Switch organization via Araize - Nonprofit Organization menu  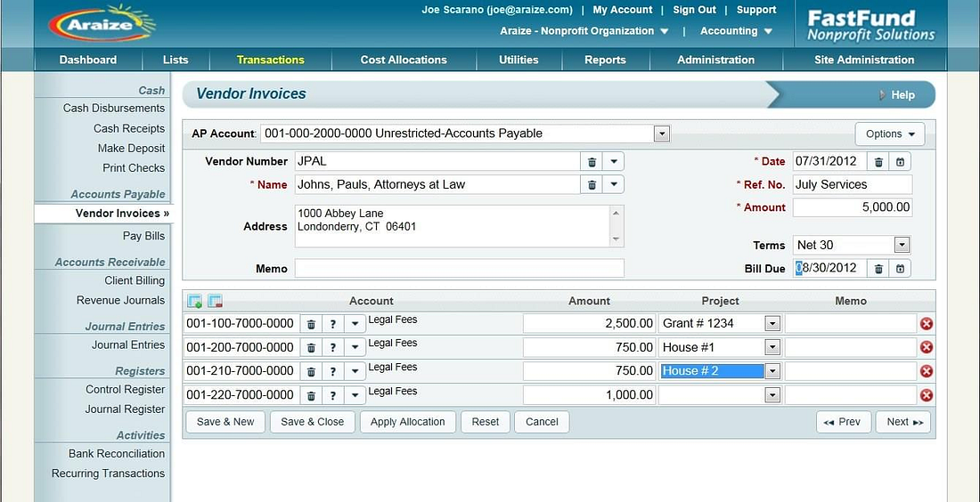584,30
